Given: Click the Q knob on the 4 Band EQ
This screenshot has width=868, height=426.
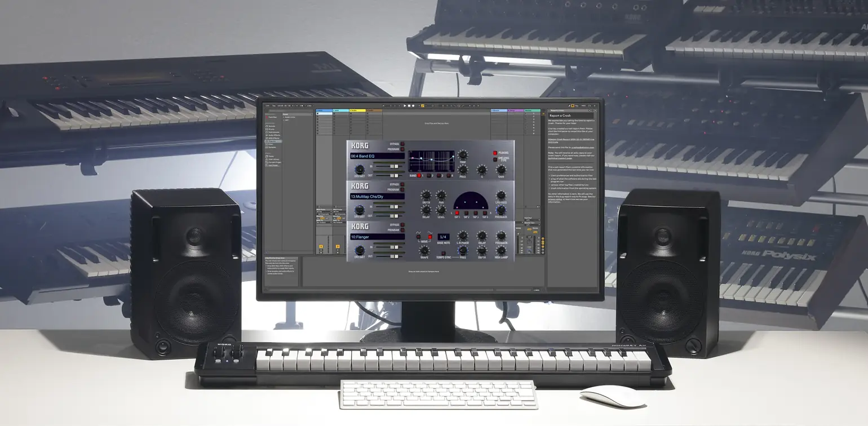Looking at the screenshot, I should [x=481, y=169].
